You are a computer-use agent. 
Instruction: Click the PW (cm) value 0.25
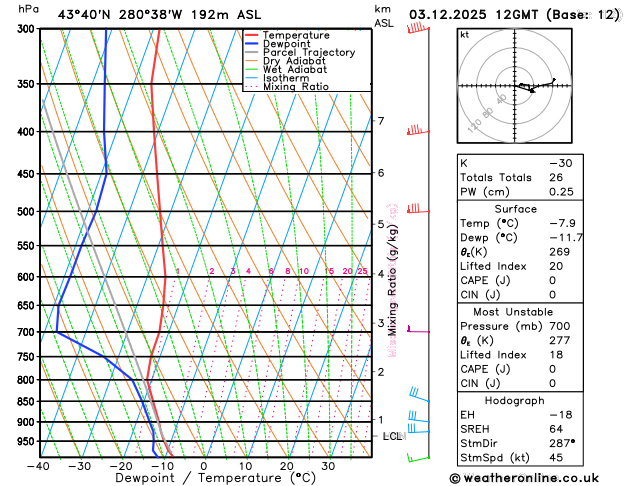[x=561, y=192]
